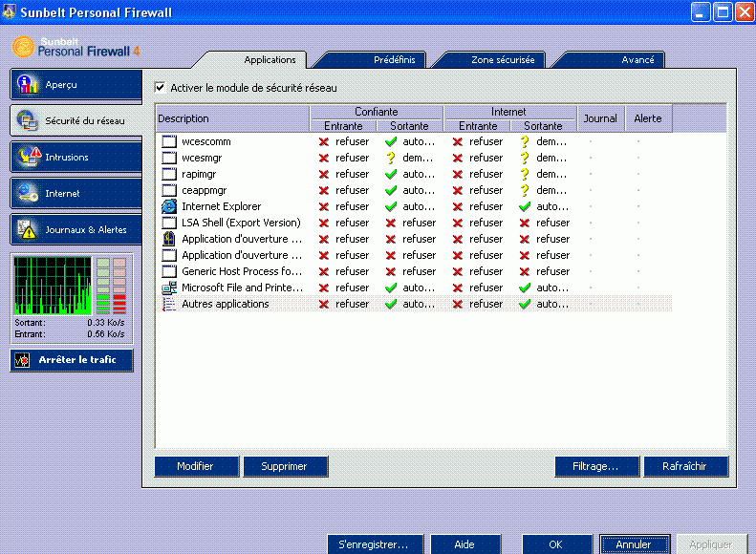Screen dimensions: 756x554
Task: Click the green outgoing traffic level meter
Action: [102, 287]
